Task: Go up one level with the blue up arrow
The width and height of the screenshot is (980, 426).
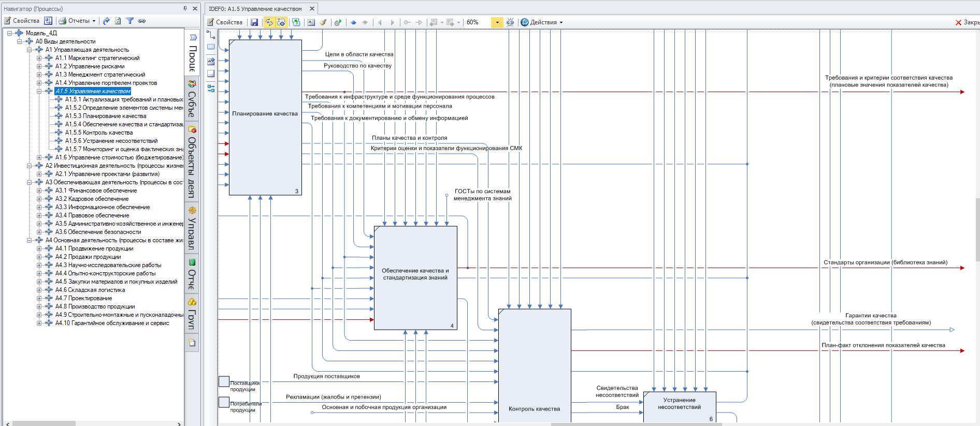Action: pos(354,22)
